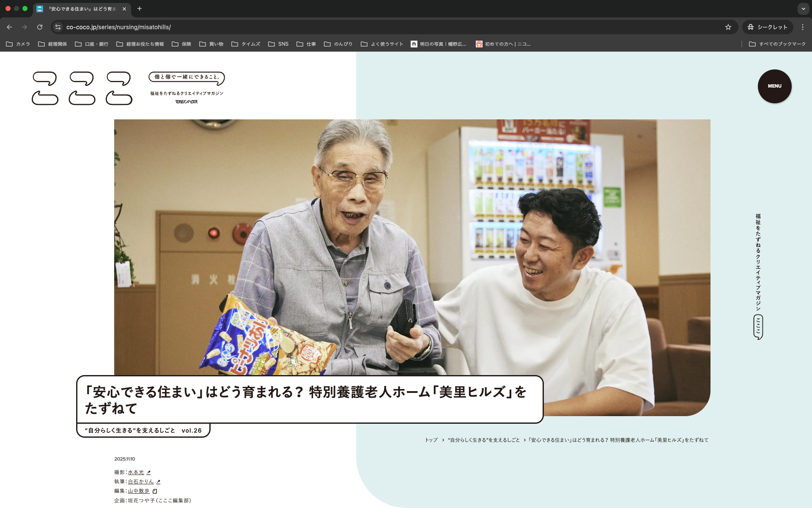Open site information icon in address bar
This screenshot has width=812, height=508.
[58, 27]
